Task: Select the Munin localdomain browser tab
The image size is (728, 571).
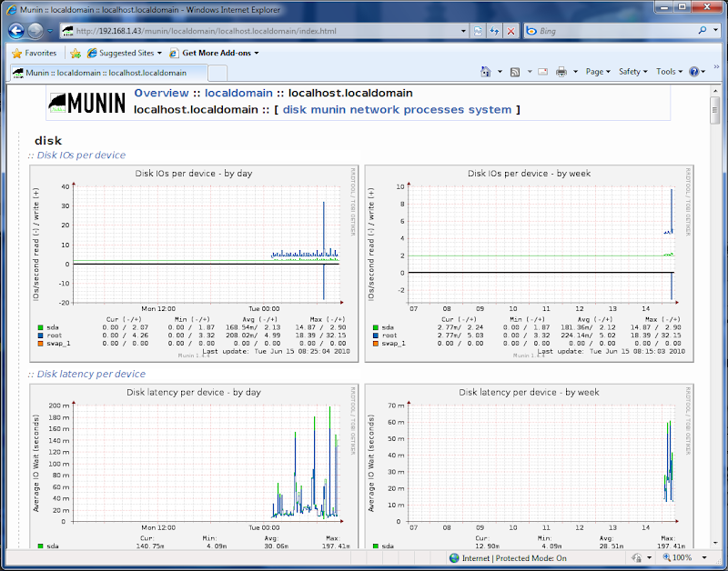Action: click(105, 73)
